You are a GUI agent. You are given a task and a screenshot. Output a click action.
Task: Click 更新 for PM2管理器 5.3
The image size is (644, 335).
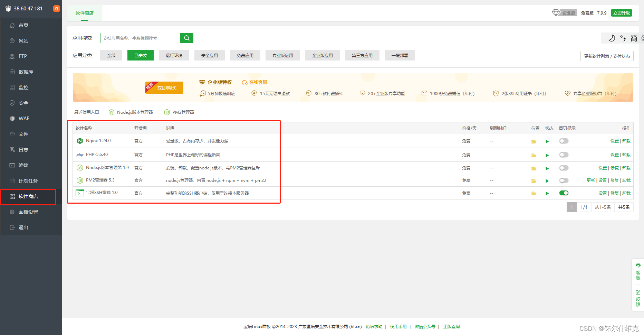click(591, 180)
